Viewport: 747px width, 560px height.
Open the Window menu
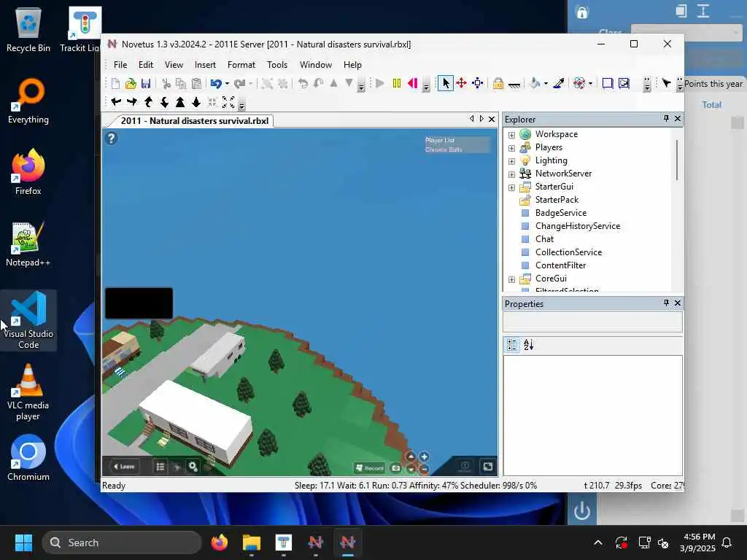[x=315, y=65]
